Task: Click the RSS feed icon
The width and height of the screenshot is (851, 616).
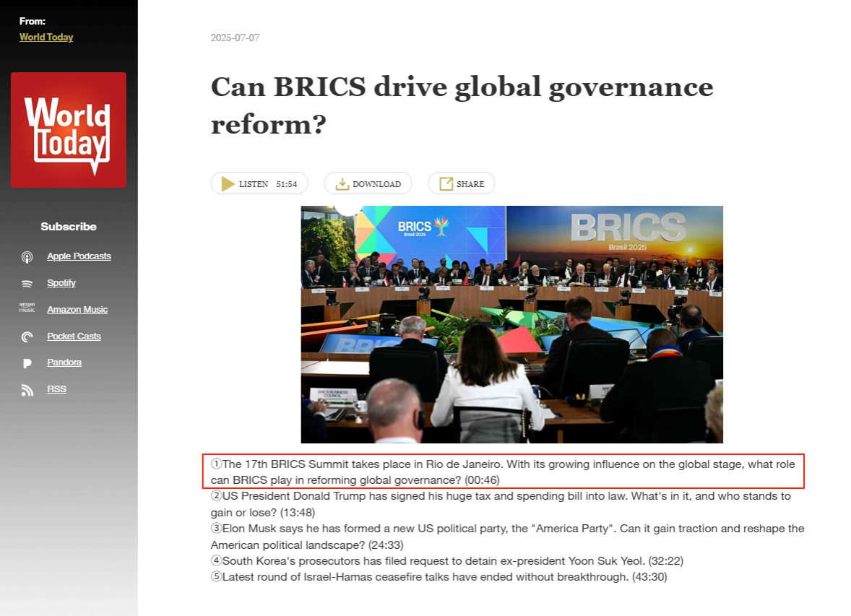Action: click(x=27, y=390)
